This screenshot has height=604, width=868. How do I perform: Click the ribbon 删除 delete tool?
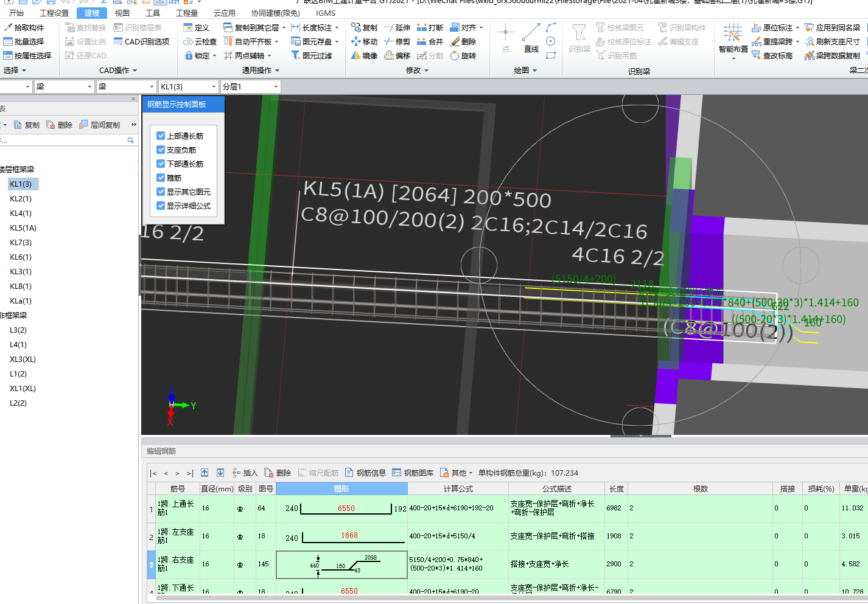(x=463, y=41)
